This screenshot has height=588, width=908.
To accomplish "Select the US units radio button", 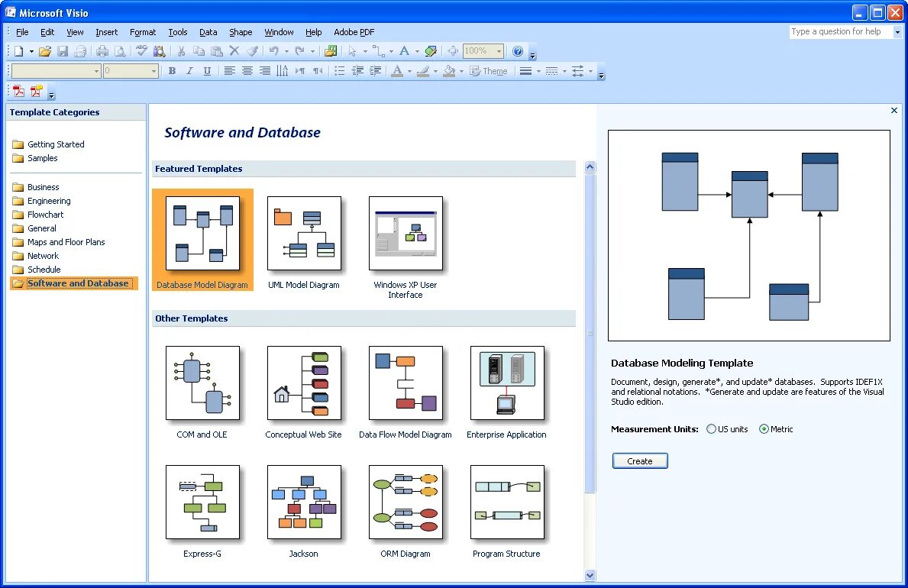I will pos(711,429).
